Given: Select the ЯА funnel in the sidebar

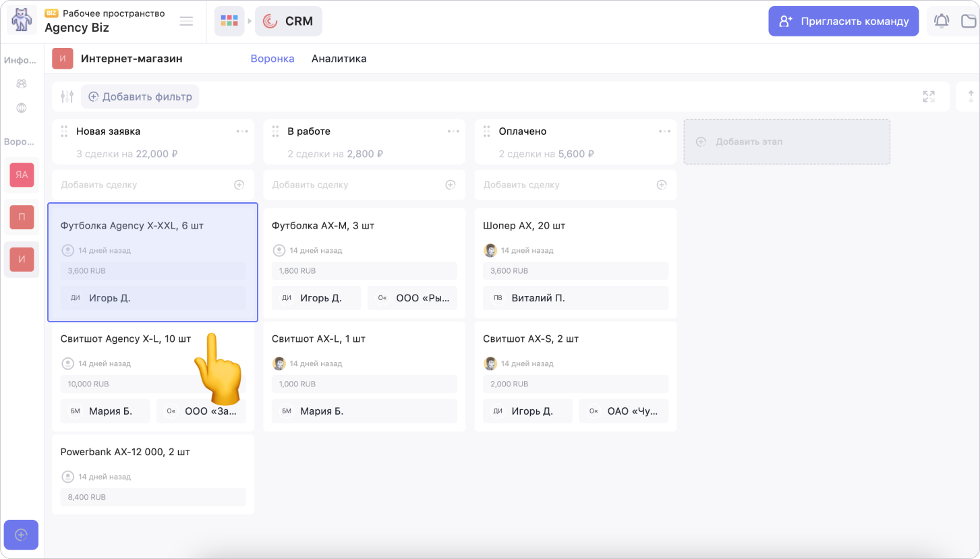Looking at the screenshot, I should [x=22, y=175].
